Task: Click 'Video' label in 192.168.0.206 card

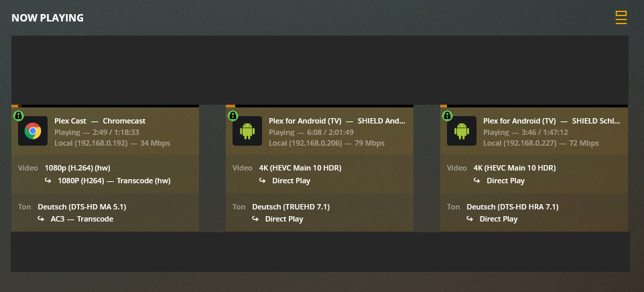Action: click(243, 168)
